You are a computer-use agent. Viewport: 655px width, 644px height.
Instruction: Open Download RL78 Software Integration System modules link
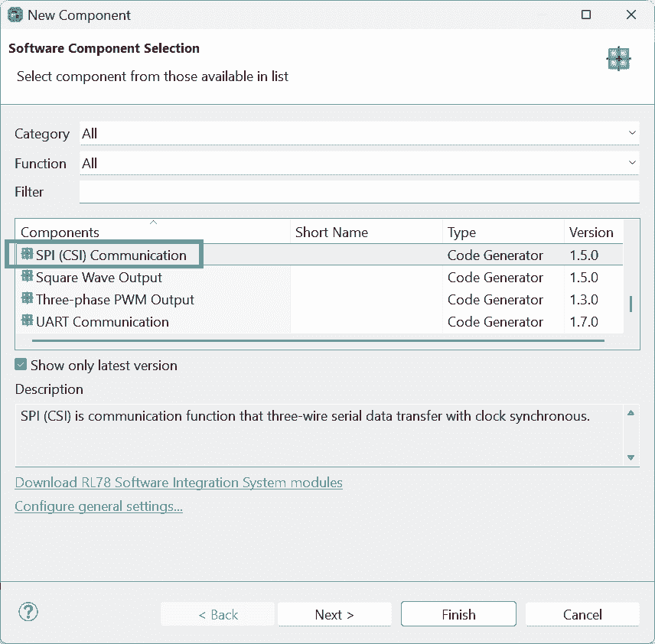(x=178, y=483)
